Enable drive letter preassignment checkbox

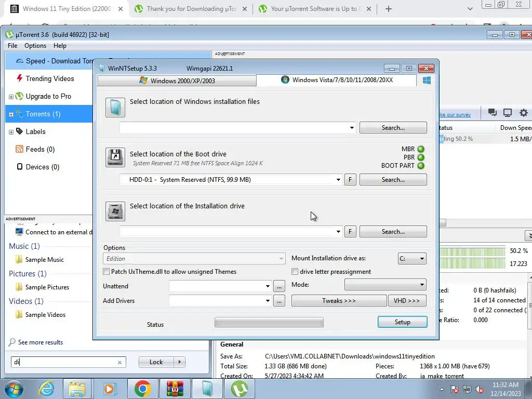pyautogui.click(x=295, y=271)
